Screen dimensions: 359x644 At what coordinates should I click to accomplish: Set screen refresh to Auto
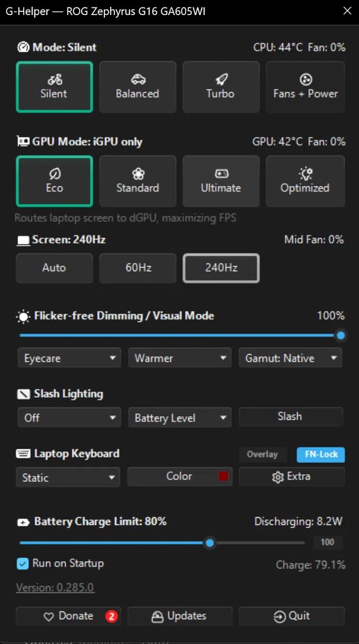coord(54,268)
